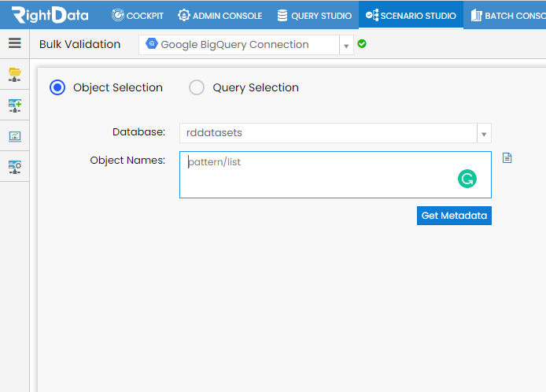
Task: Expand the Database dropdown arrow
Action: click(x=484, y=134)
